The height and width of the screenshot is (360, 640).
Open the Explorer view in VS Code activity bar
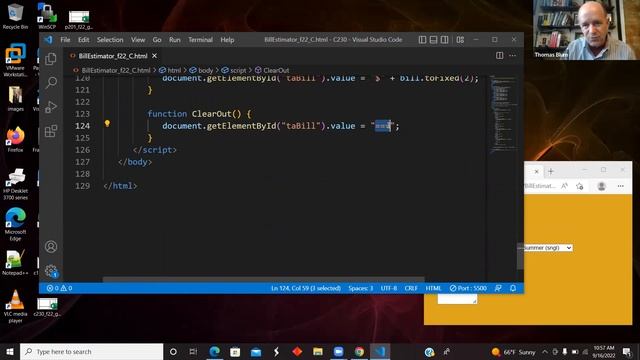coord(51,59)
